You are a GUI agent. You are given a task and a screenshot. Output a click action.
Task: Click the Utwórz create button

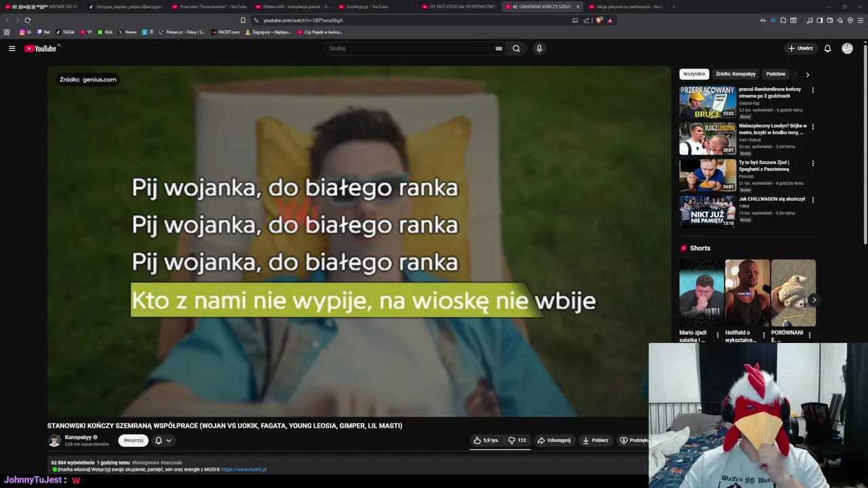point(800,48)
